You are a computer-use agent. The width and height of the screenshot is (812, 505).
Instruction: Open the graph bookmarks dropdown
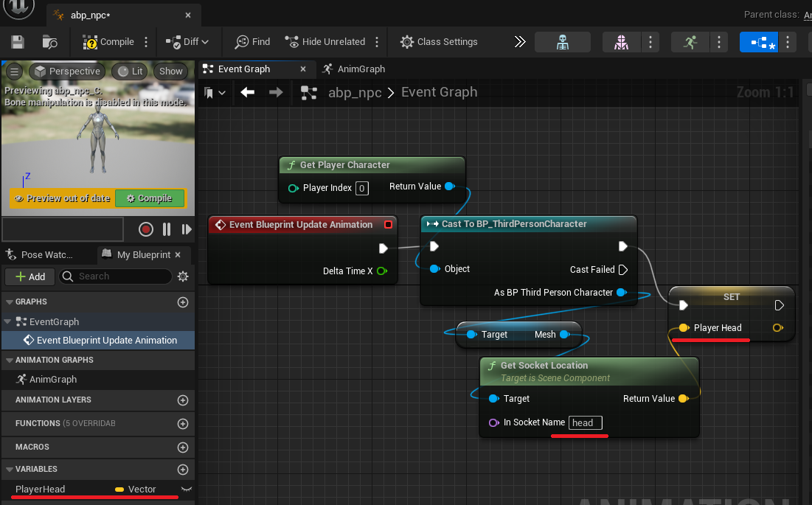[215, 93]
